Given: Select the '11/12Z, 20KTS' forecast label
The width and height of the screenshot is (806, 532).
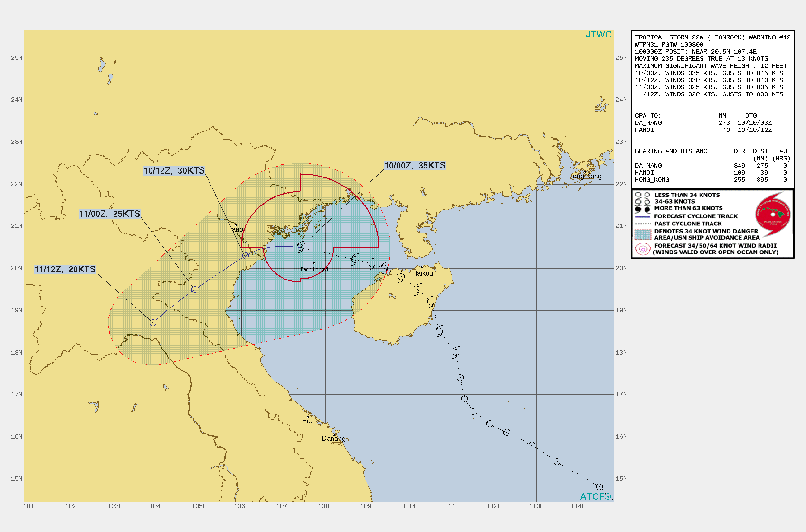Looking at the screenshot, I should coord(65,270).
